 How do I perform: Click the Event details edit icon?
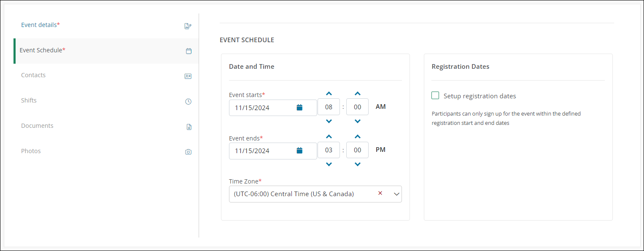click(188, 26)
